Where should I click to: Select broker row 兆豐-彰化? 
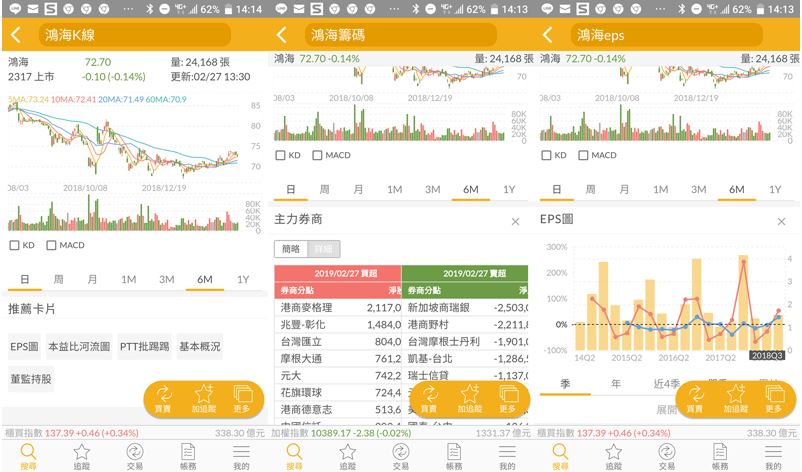coord(338,325)
